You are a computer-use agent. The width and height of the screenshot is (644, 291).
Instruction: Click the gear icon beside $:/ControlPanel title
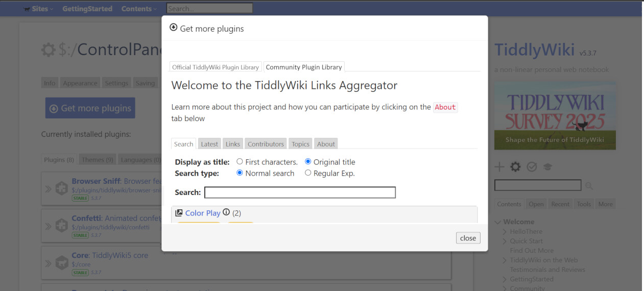(x=49, y=50)
